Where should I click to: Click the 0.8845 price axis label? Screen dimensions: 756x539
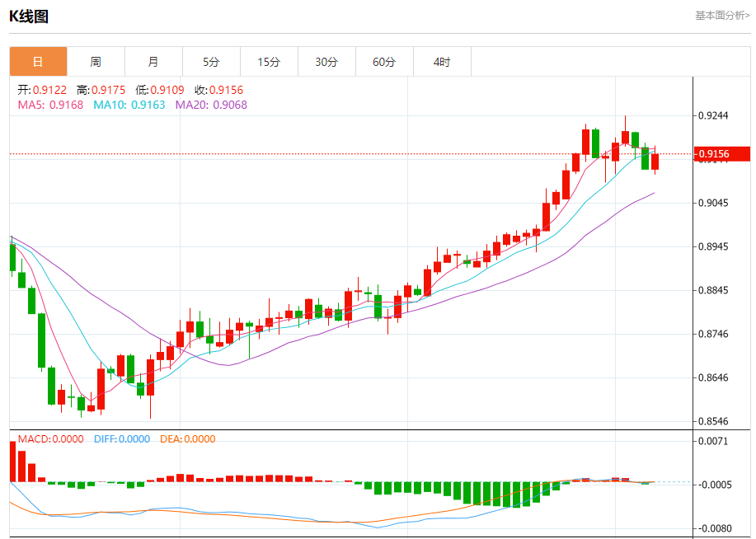click(714, 290)
